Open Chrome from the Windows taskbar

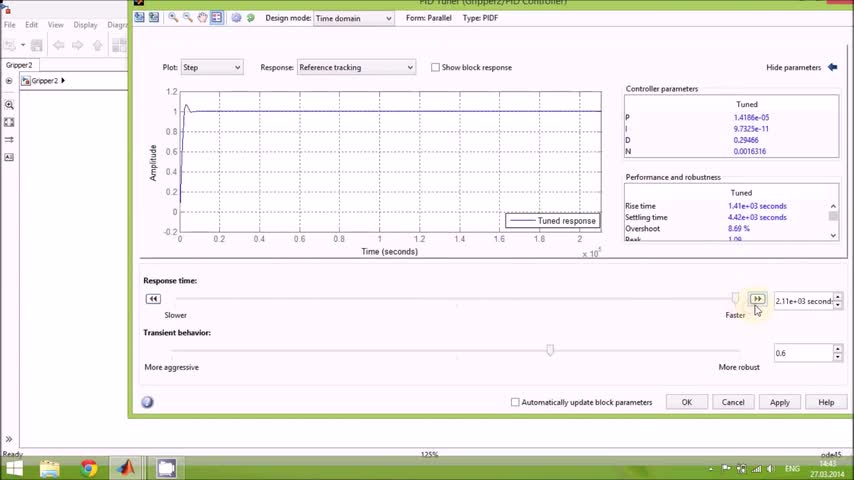[x=88, y=468]
